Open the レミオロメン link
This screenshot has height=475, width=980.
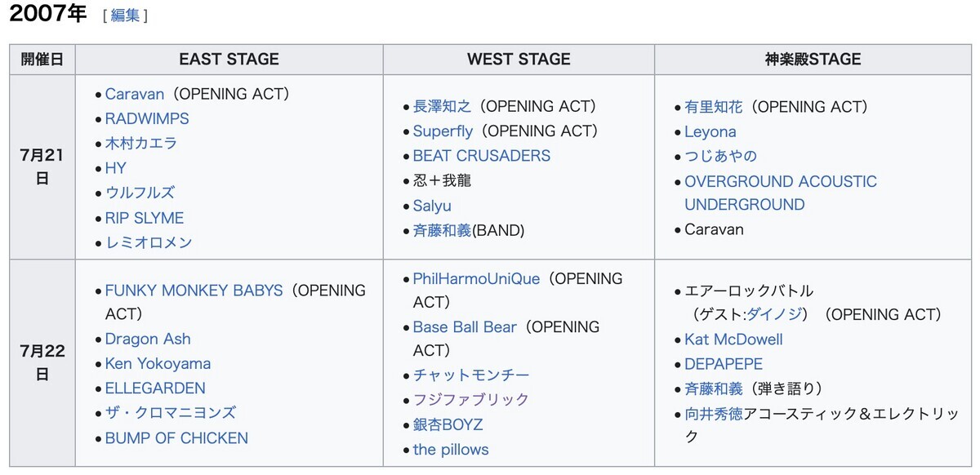[x=149, y=242]
